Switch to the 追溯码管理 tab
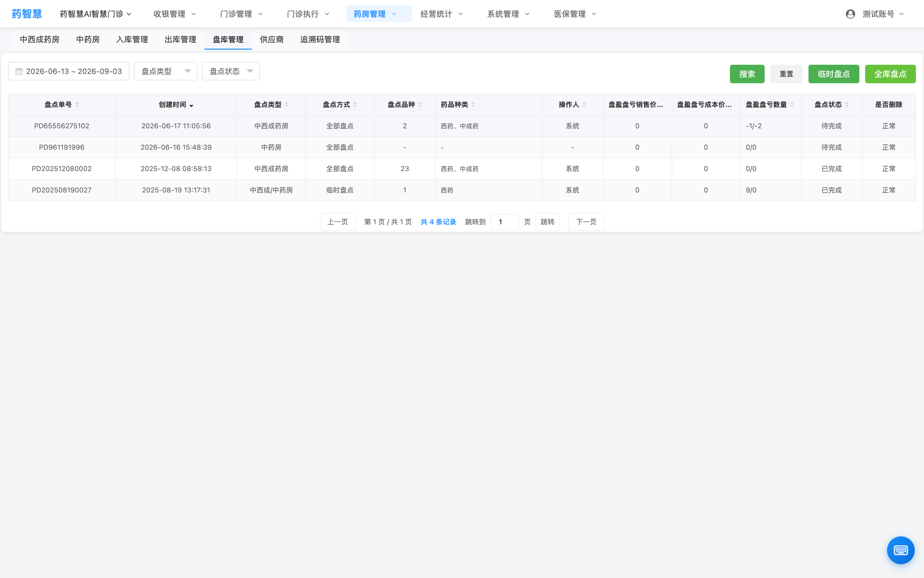This screenshot has height=578, width=924. click(320, 39)
